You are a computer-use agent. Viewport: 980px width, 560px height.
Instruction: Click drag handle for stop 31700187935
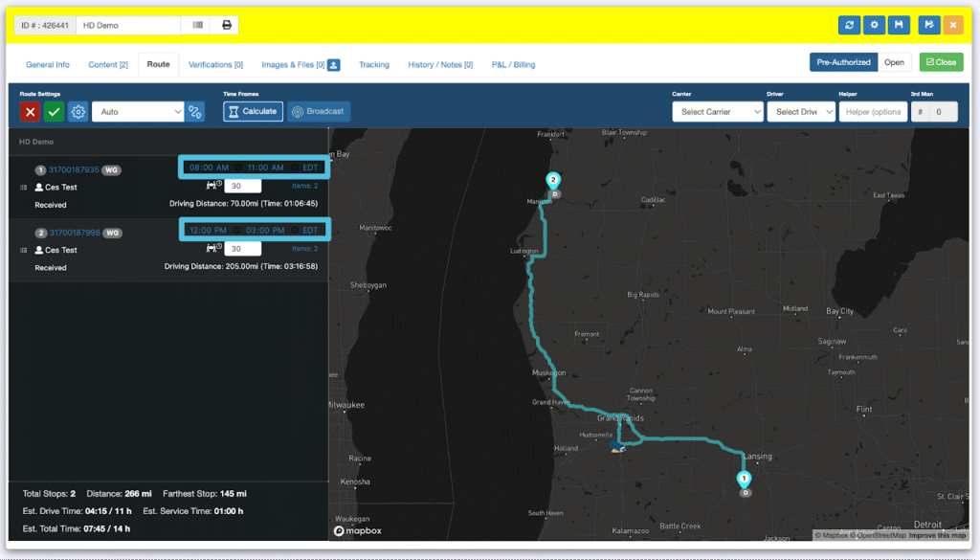(23, 187)
